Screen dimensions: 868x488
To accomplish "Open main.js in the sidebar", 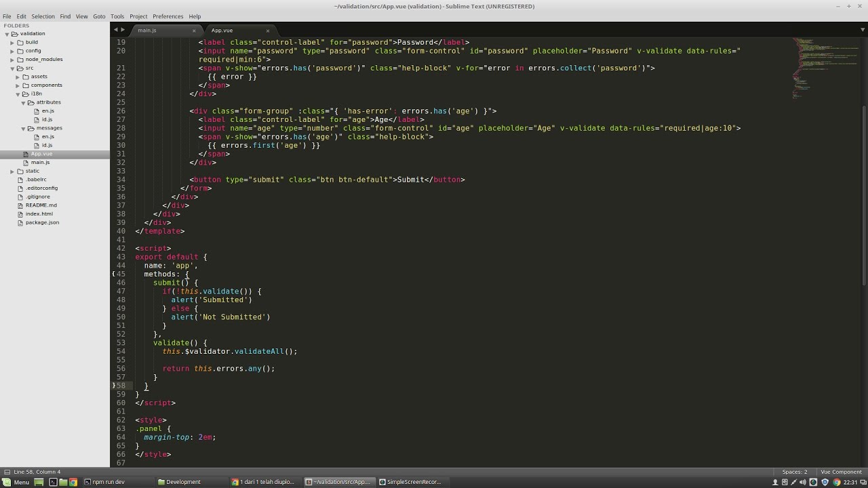I will (x=40, y=162).
